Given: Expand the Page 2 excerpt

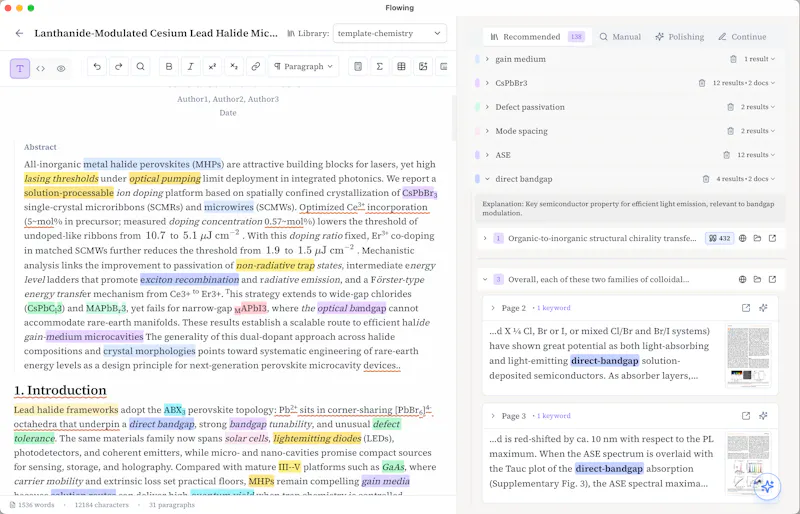Looking at the screenshot, I should [x=493, y=308].
